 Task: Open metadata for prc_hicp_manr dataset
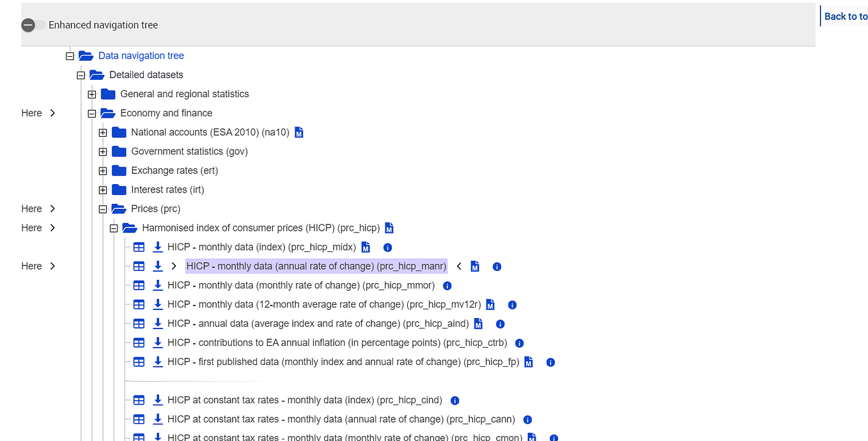coord(475,267)
